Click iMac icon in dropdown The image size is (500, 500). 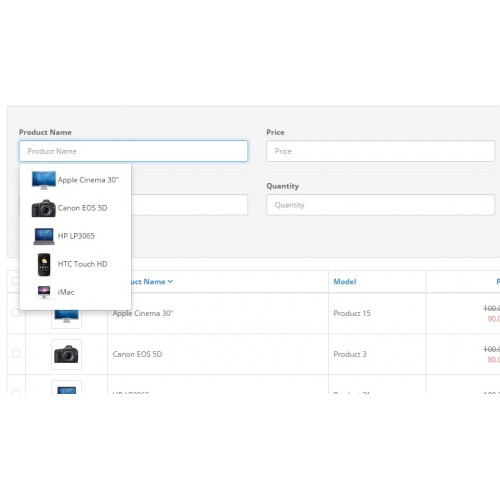(x=44, y=292)
